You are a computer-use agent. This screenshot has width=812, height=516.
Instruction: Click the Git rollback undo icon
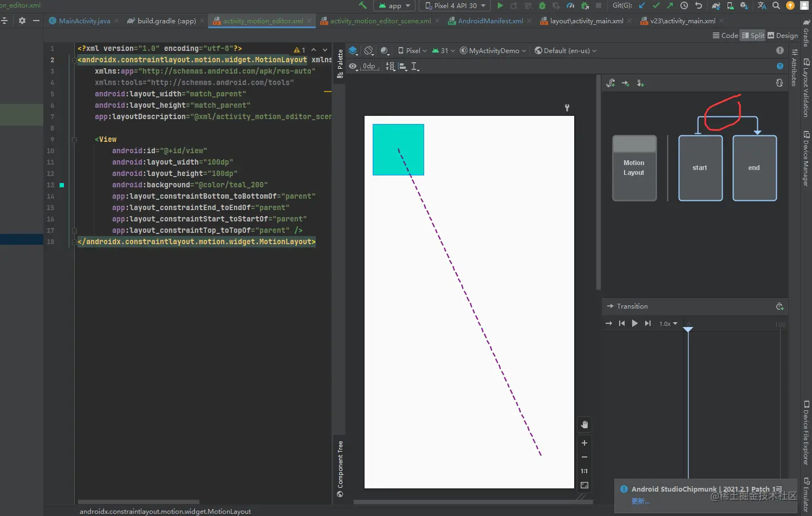[699, 5]
